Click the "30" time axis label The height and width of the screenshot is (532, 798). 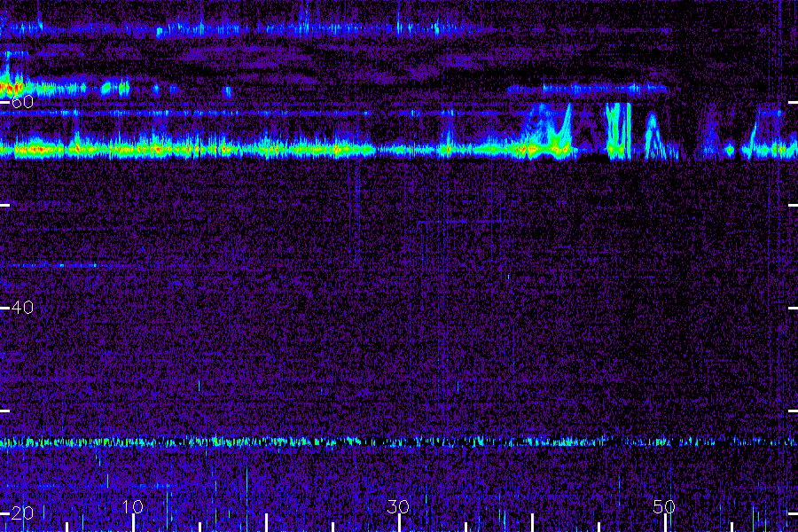point(398,506)
